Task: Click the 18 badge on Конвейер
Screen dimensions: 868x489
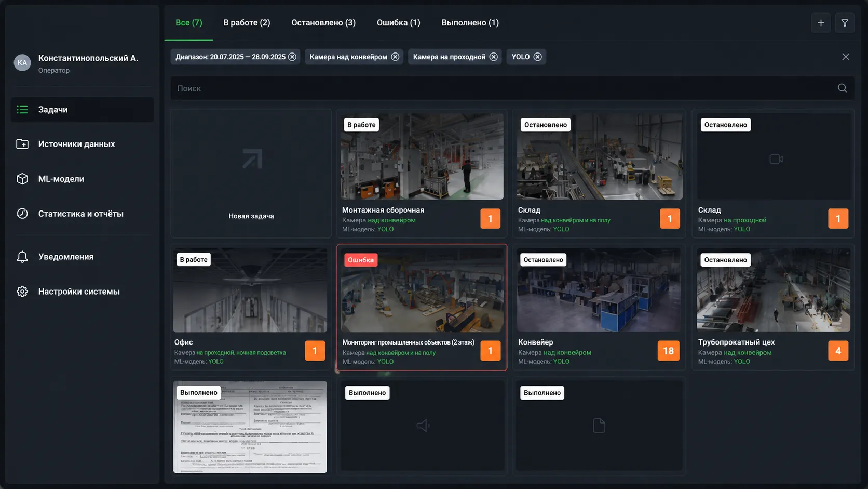Action: (x=668, y=351)
